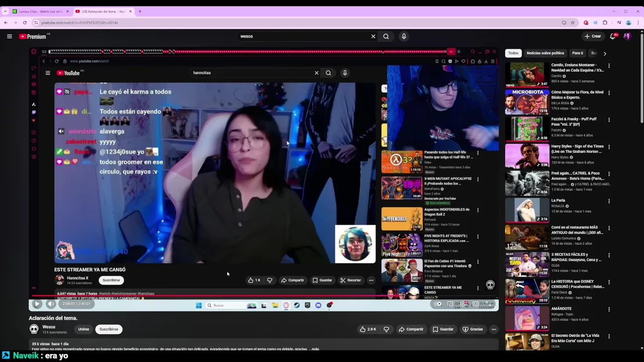644x362 pixels.
Task: Focus the YouTube search box
Action: click(304, 36)
